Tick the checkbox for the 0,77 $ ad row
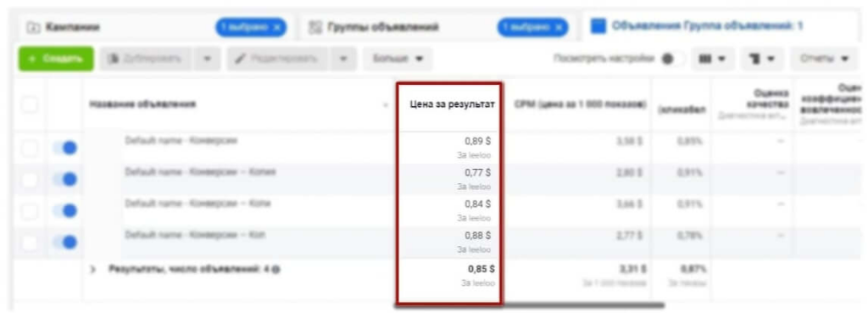 (30, 180)
